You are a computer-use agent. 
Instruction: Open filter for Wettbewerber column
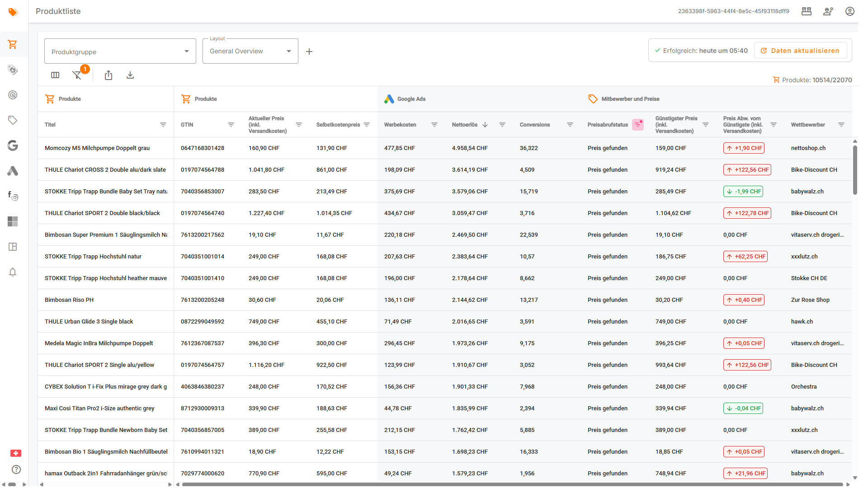click(841, 125)
